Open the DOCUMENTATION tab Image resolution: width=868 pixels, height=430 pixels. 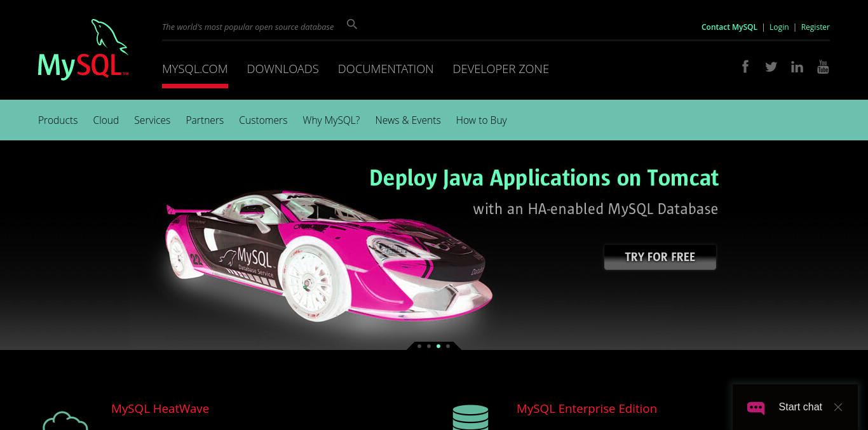click(x=386, y=69)
